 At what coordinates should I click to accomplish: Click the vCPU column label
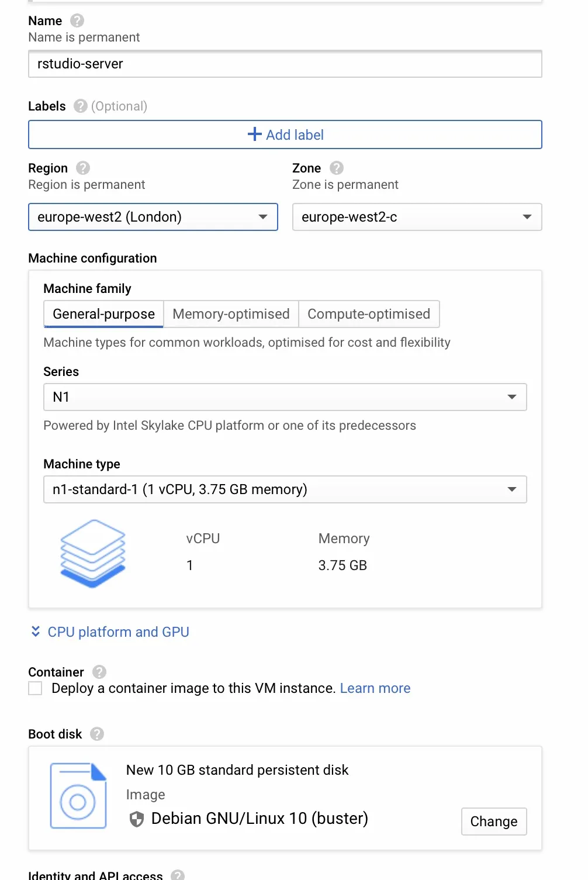click(203, 539)
